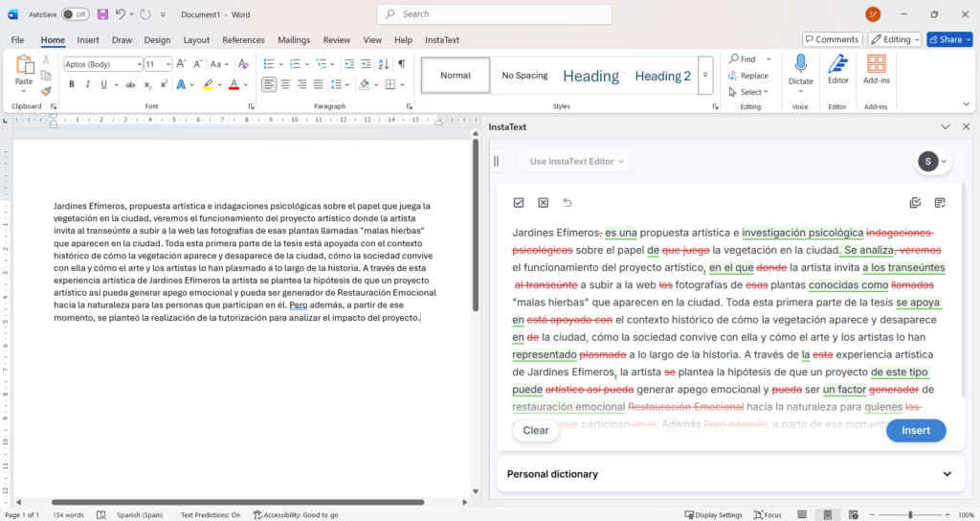The image size is (980, 521).
Task: Click the zoom slider in the status bar
Action: click(x=909, y=515)
